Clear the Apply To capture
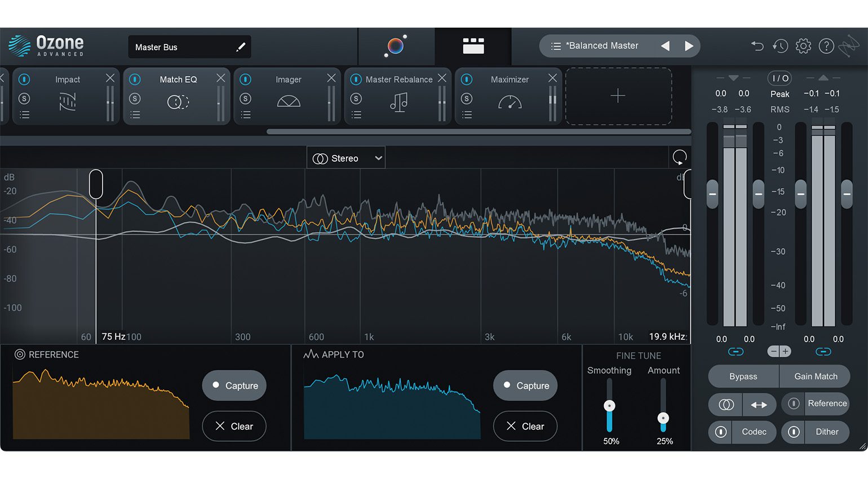 [525, 427]
